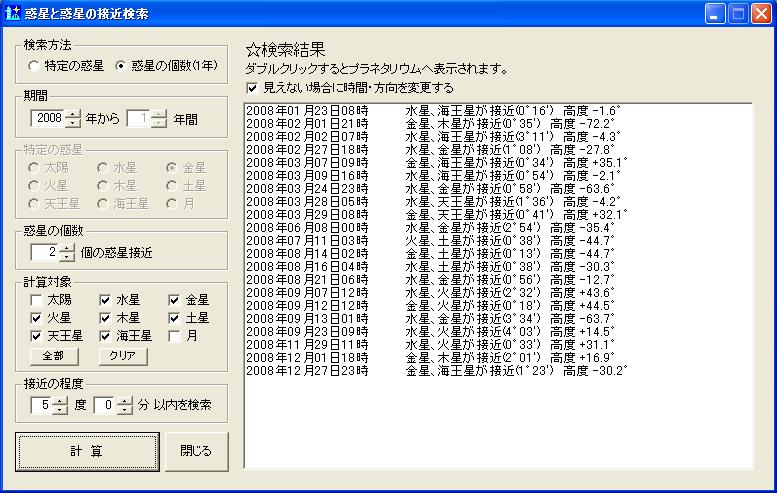Toggle 見えない場合に時間・方向を変更する checkbox
This screenshot has width=777, height=493.
251,88
